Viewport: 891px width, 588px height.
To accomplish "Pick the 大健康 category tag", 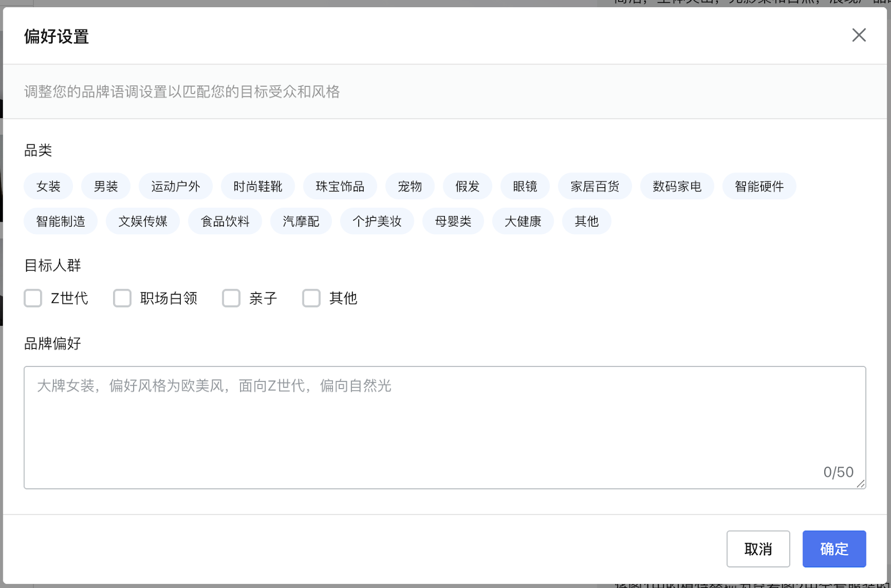I will coord(523,222).
